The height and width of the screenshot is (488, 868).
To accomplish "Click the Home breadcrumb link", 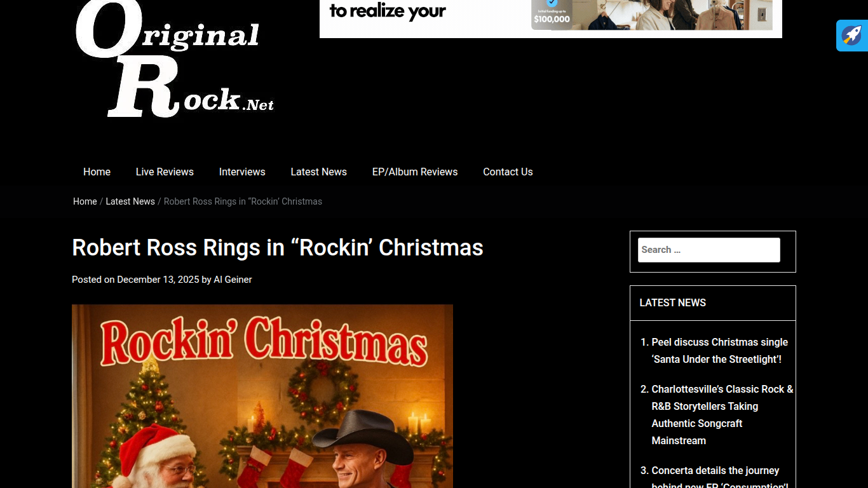I will [85, 201].
